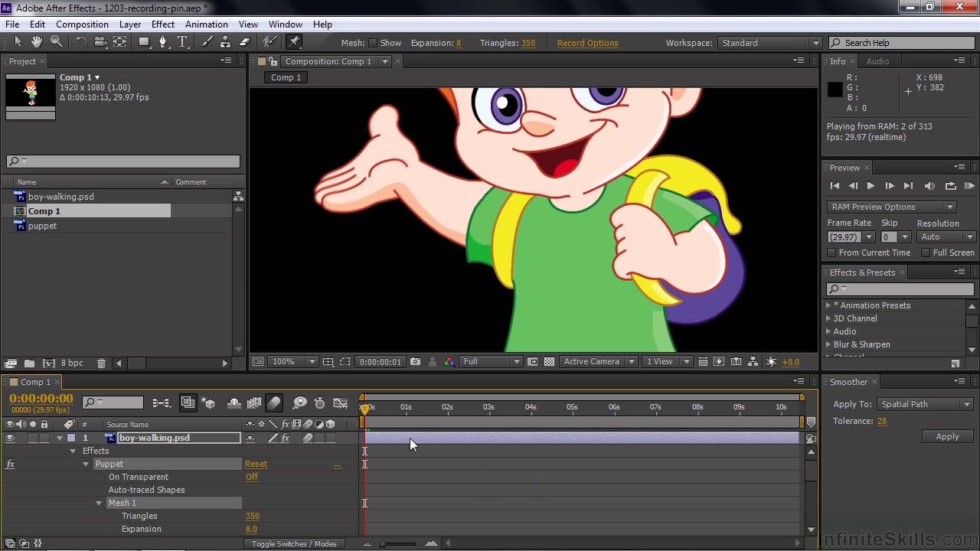Open the Full resolution dropdown in viewer

(491, 362)
